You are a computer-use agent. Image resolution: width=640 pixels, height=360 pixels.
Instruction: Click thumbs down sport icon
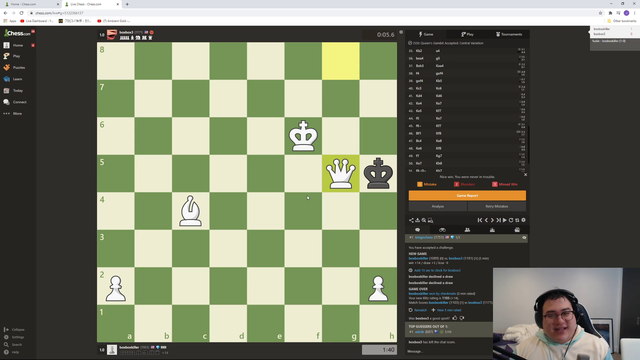click(x=462, y=318)
